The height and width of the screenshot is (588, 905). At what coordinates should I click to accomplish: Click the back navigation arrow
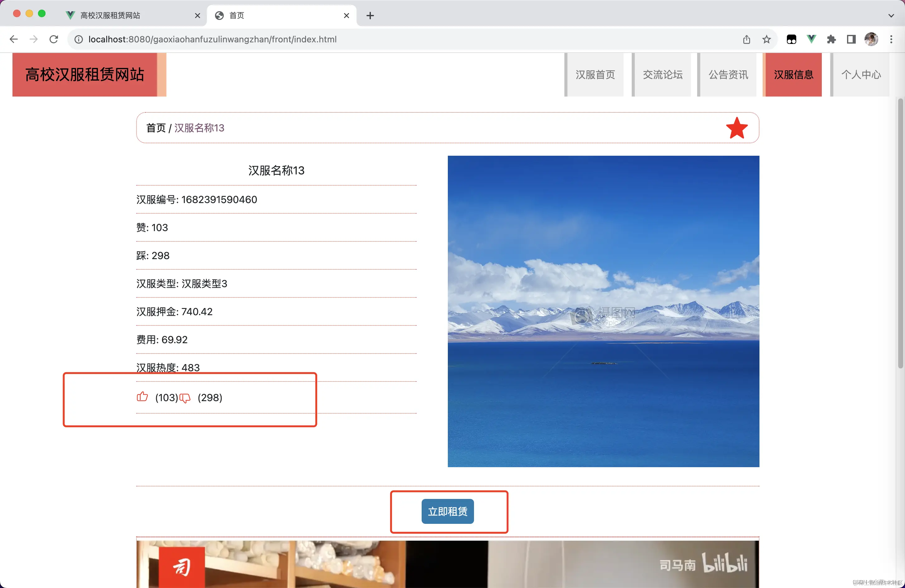[x=14, y=39]
